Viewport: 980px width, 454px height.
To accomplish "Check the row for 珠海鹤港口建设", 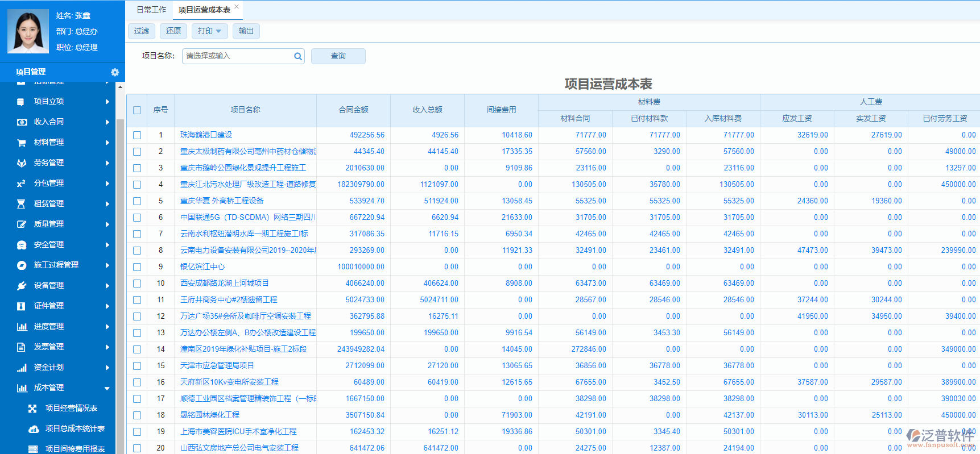I will pos(137,135).
